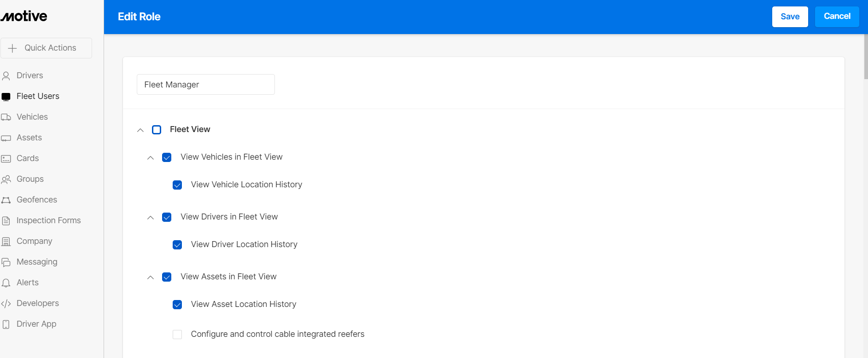Toggle the Fleet View checkbox

157,130
